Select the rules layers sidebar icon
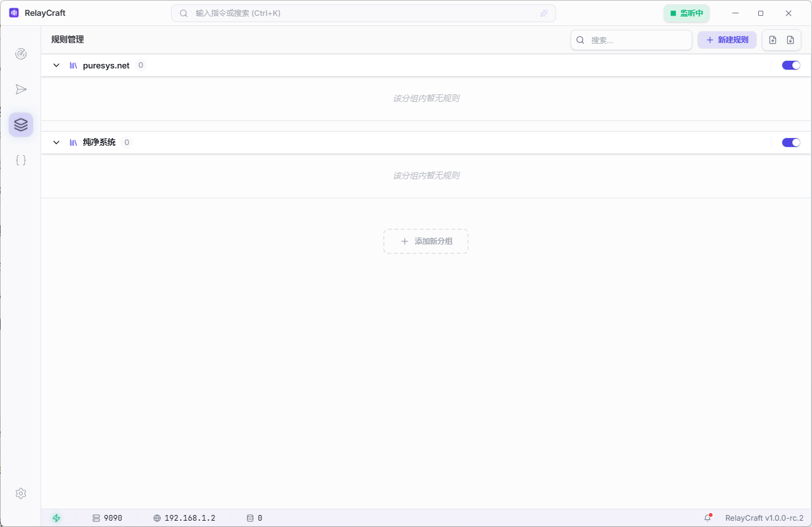Screen dimensions: 812x527 click(21, 125)
